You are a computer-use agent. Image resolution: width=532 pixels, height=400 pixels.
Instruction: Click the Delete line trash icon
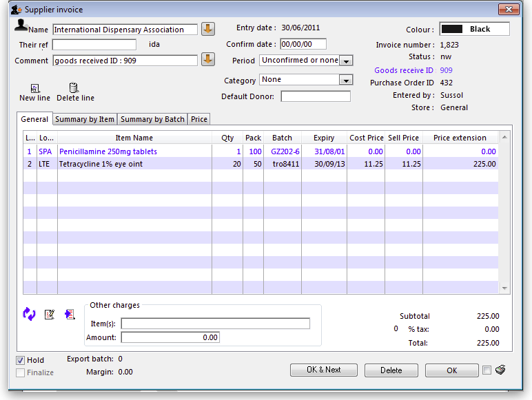(x=74, y=88)
